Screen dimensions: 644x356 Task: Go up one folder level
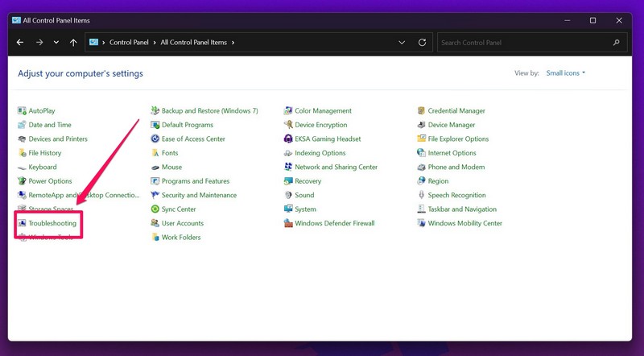(74, 42)
